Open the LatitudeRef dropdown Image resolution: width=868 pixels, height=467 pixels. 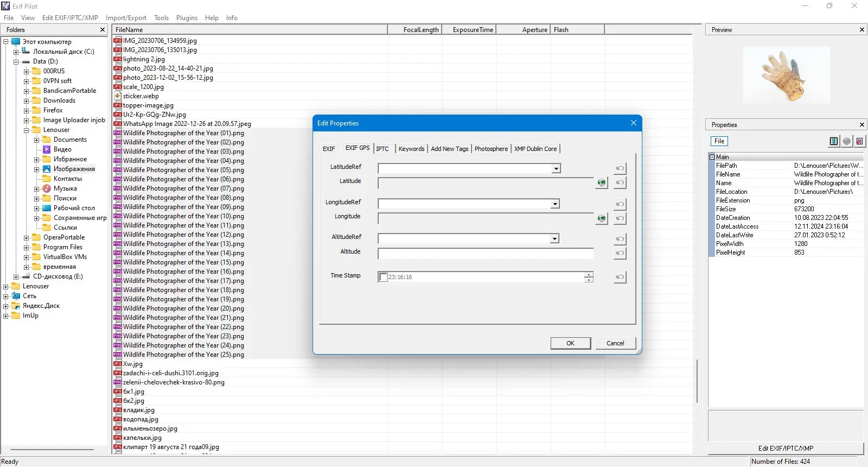pyautogui.click(x=556, y=169)
